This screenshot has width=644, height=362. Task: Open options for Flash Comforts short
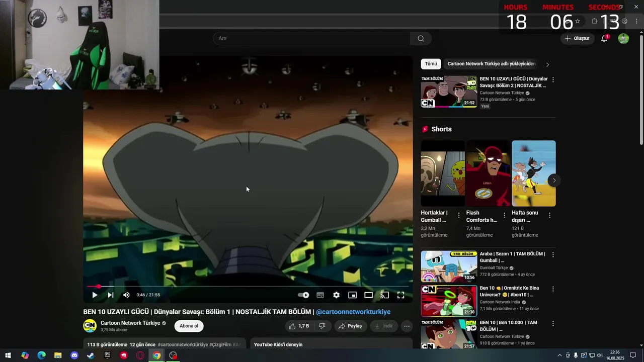pos(504,215)
